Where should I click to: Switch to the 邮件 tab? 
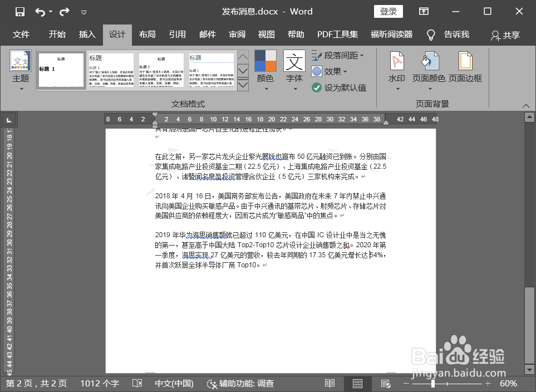coord(208,35)
